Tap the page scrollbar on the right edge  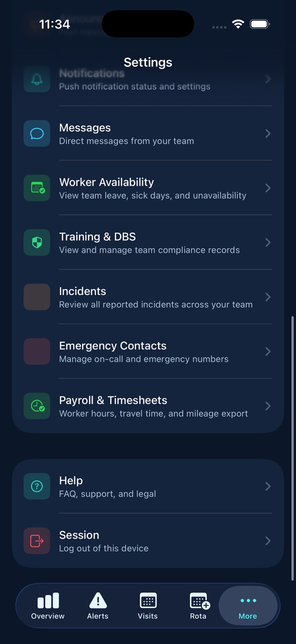293,448
